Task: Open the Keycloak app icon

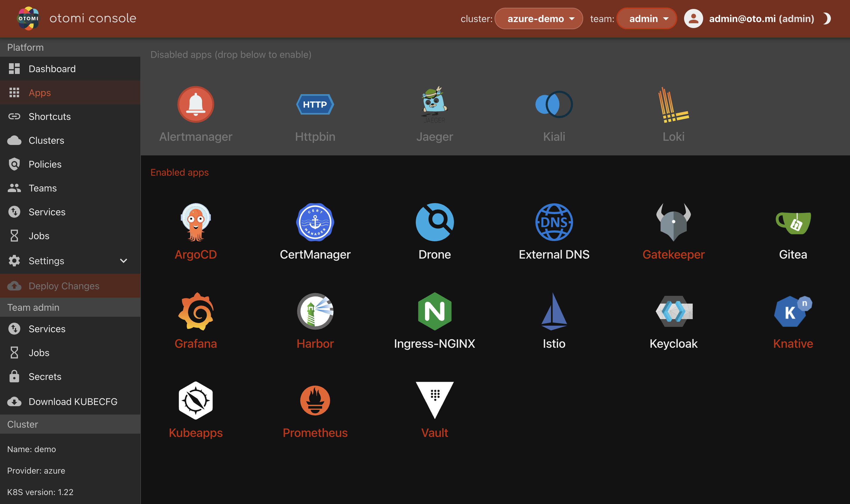Action: point(673,311)
